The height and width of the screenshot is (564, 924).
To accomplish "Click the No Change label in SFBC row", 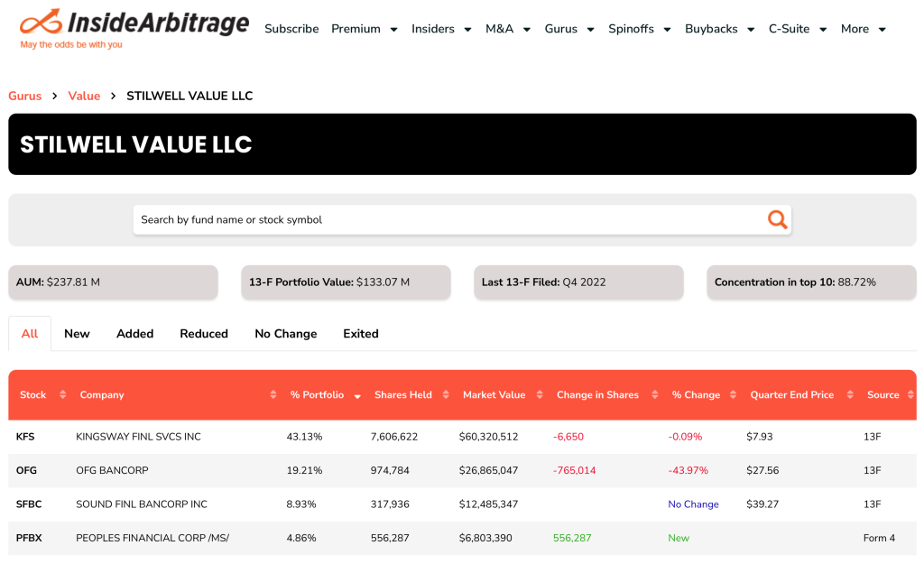I will [x=693, y=504].
